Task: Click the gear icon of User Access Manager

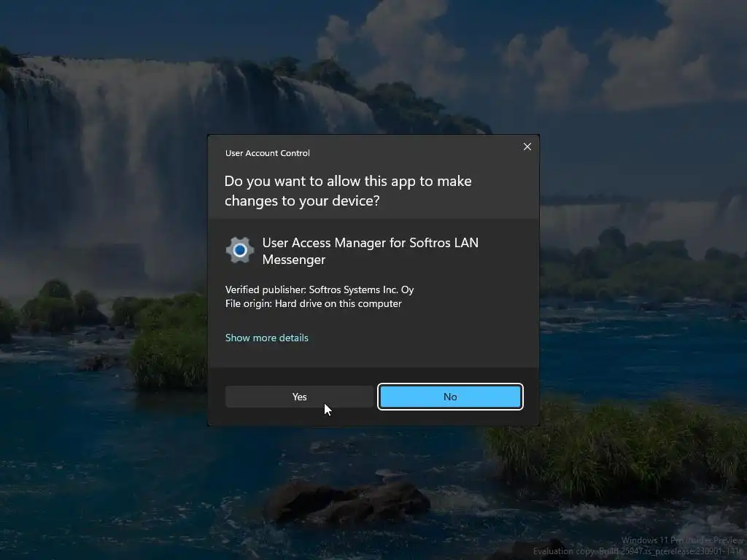Action: click(x=239, y=250)
